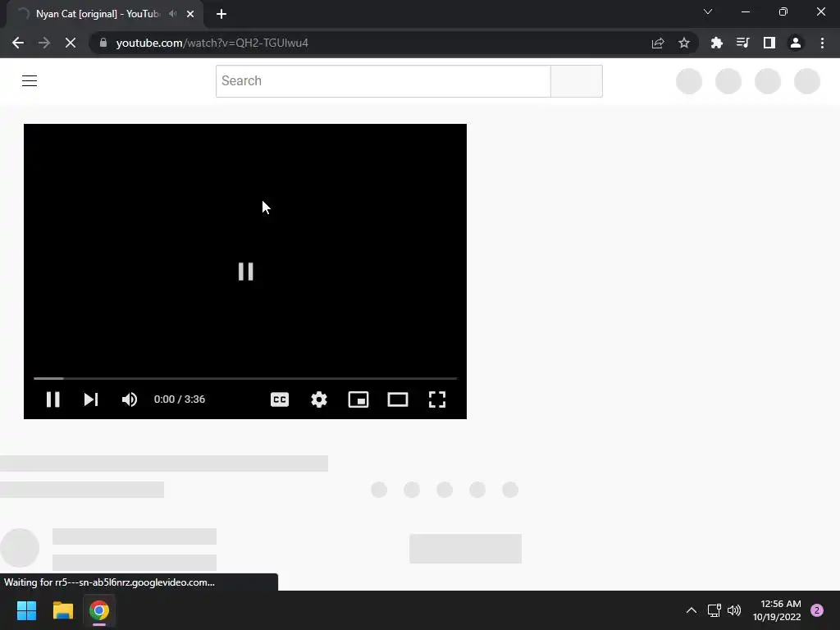This screenshot has height=630, width=840.
Task: Click the video timestamp 0:00 / 3:36
Action: point(180,399)
